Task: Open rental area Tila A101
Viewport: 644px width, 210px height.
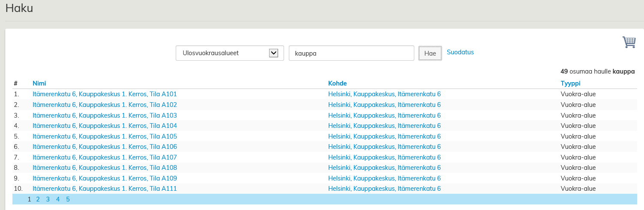Action: point(105,94)
